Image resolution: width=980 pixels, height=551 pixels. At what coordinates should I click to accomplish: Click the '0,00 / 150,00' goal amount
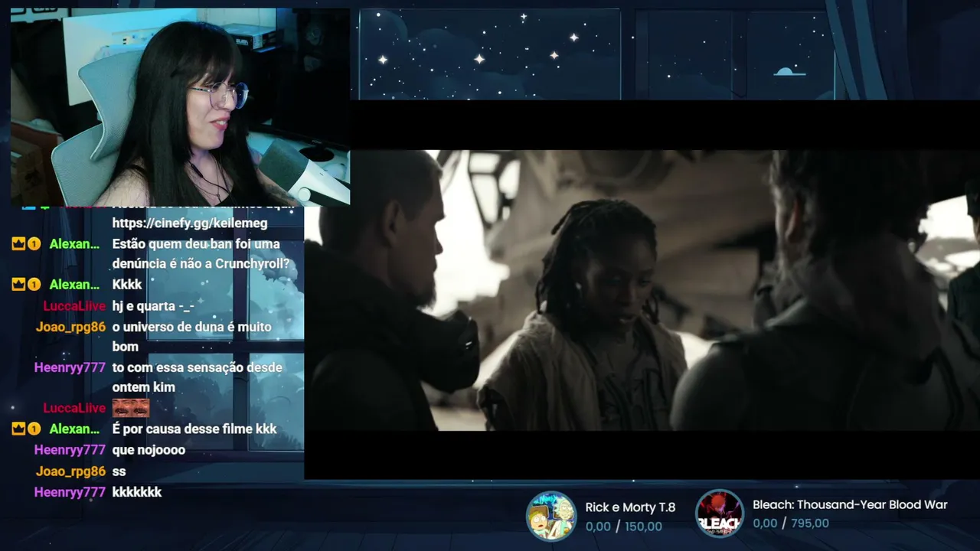[x=623, y=527]
